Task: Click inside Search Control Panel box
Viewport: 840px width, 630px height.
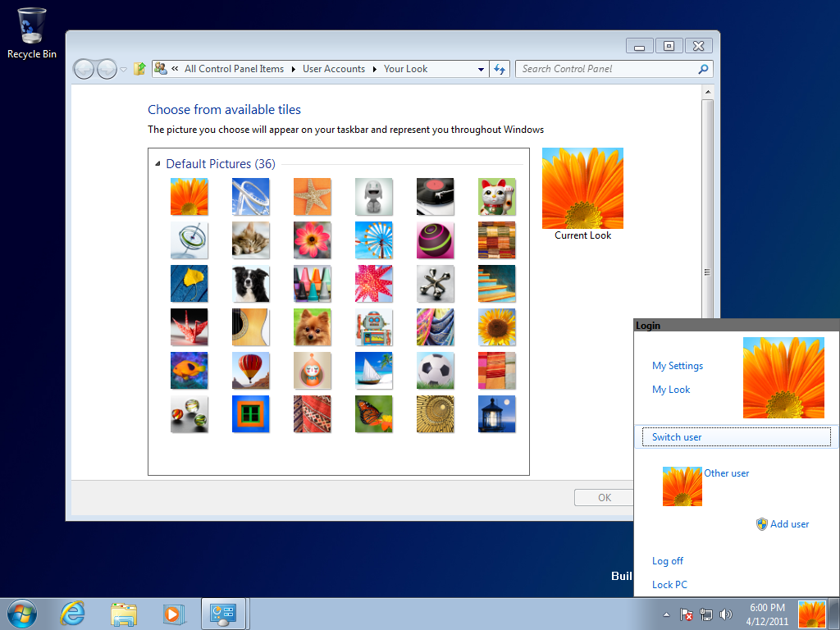Action: pos(607,69)
